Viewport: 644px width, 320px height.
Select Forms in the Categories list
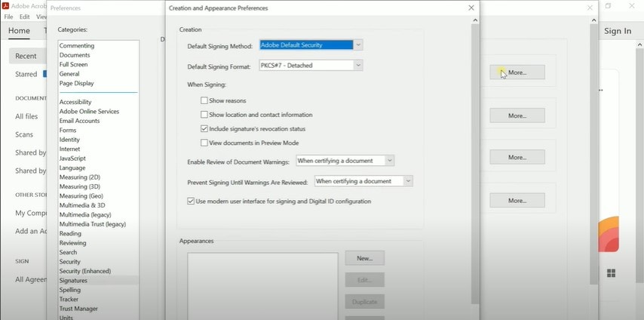[68, 131]
